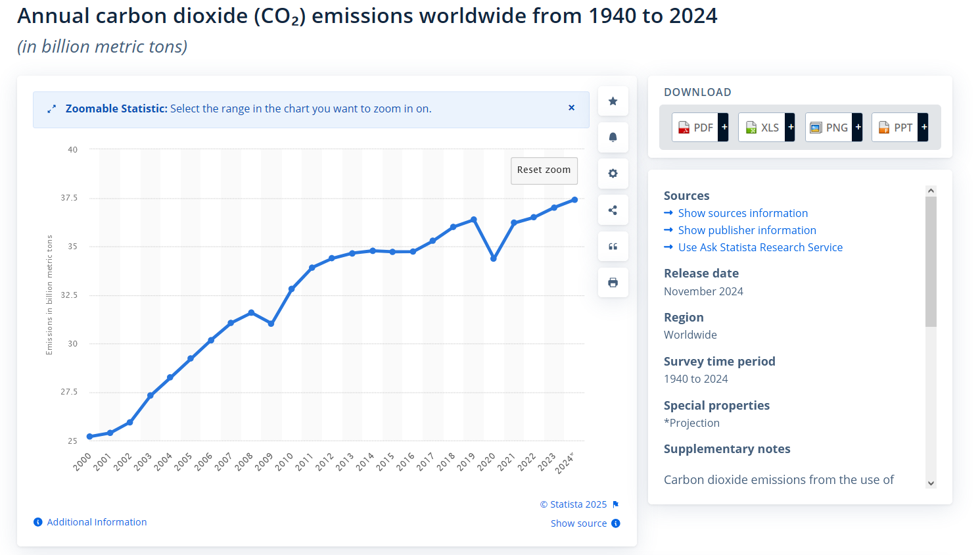Download the chart as PPT
This screenshot has height=555, width=980.
(x=895, y=128)
